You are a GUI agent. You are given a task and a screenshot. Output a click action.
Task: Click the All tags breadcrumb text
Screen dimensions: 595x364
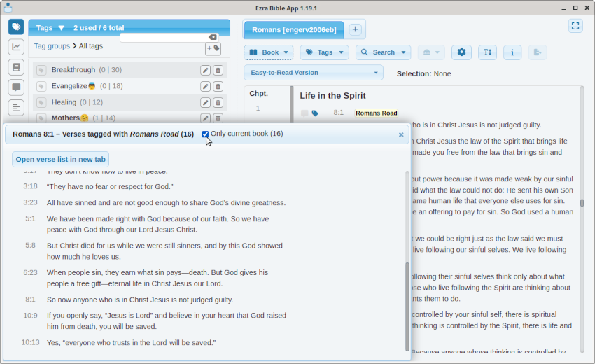[91, 46]
